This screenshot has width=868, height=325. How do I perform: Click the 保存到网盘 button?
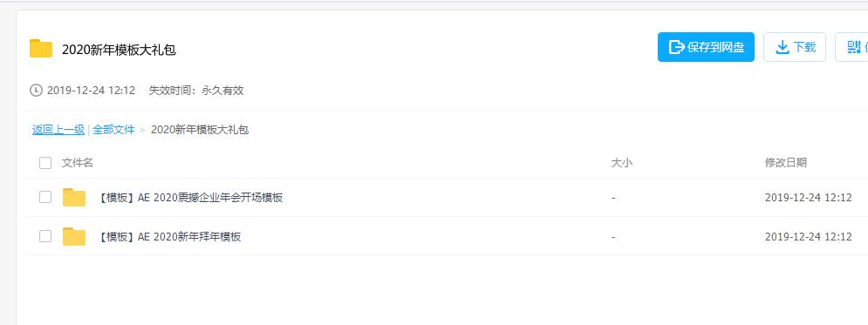pos(706,47)
